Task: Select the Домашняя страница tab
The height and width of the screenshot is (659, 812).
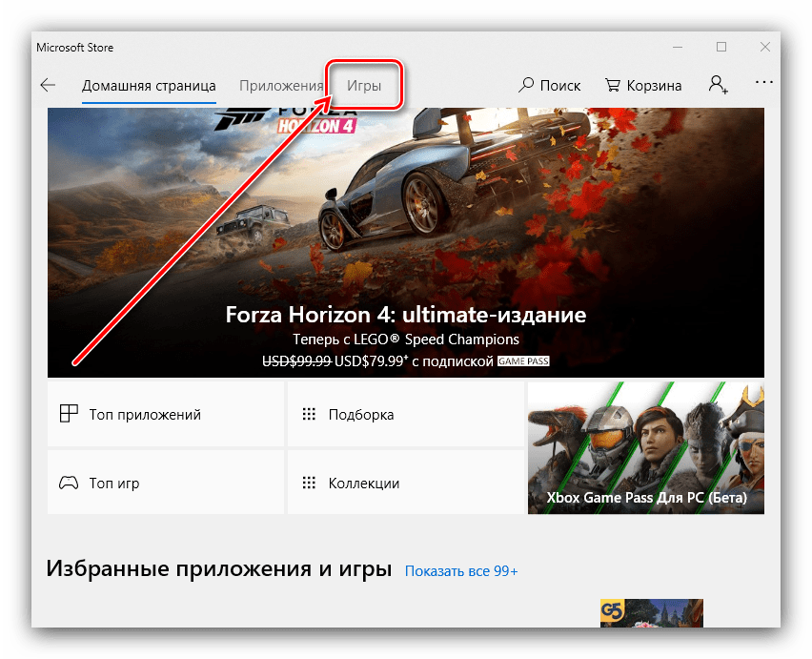Action: [x=149, y=85]
